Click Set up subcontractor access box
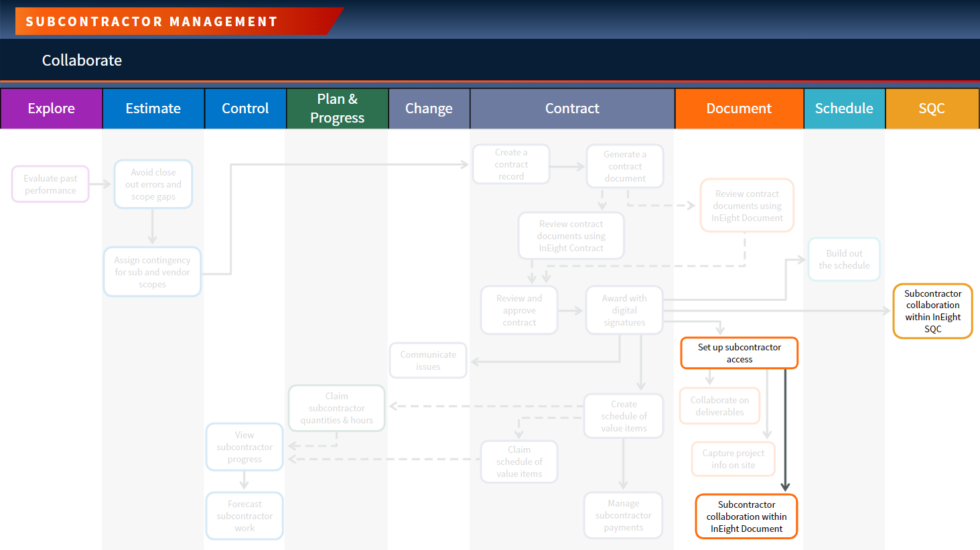 (740, 353)
